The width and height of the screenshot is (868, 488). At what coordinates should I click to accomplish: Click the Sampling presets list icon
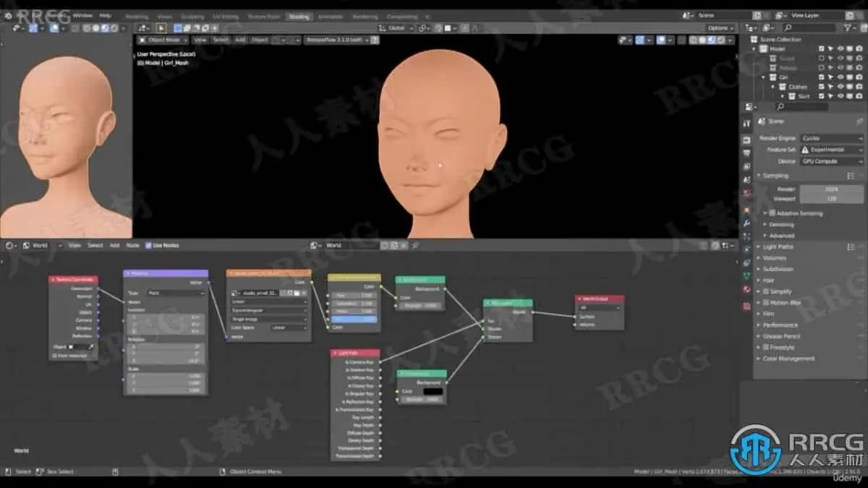[851, 176]
